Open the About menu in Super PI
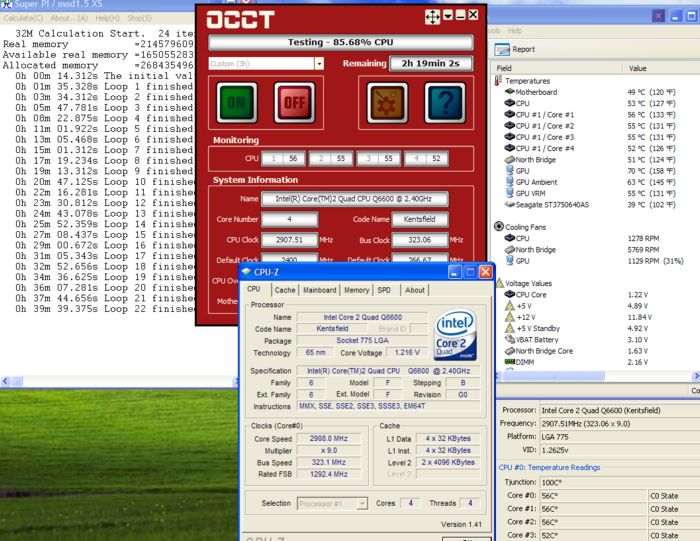700x541 pixels. point(69,18)
